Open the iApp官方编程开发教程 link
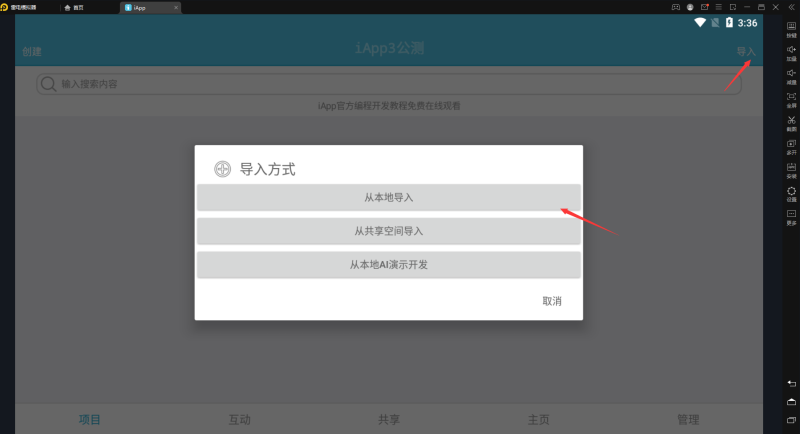Screen dimensions: 800x434 click(x=389, y=106)
